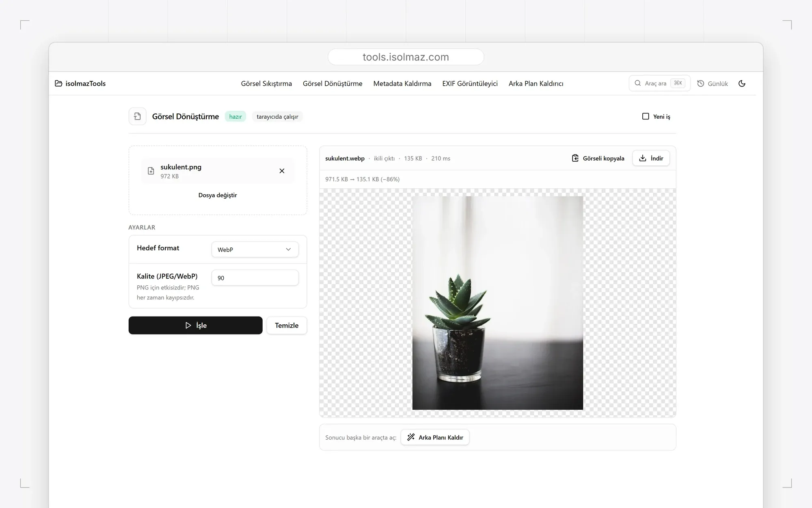
Task: Go to Metadata Kaldırma tool
Action: pos(402,83)
